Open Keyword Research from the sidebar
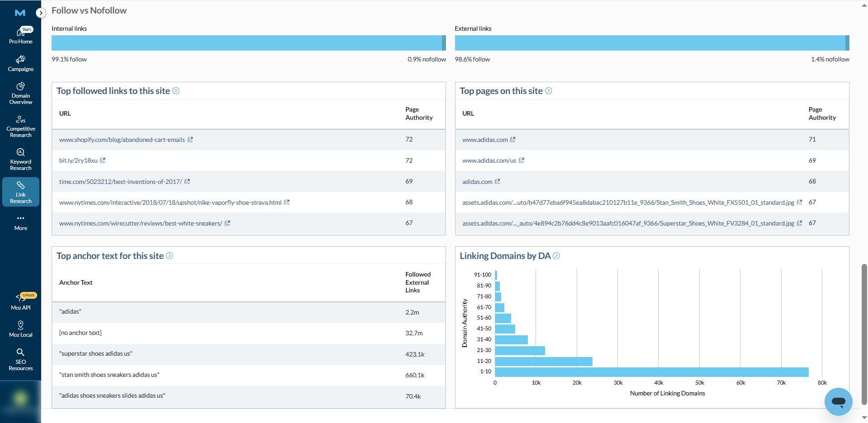 coord(20,158)
